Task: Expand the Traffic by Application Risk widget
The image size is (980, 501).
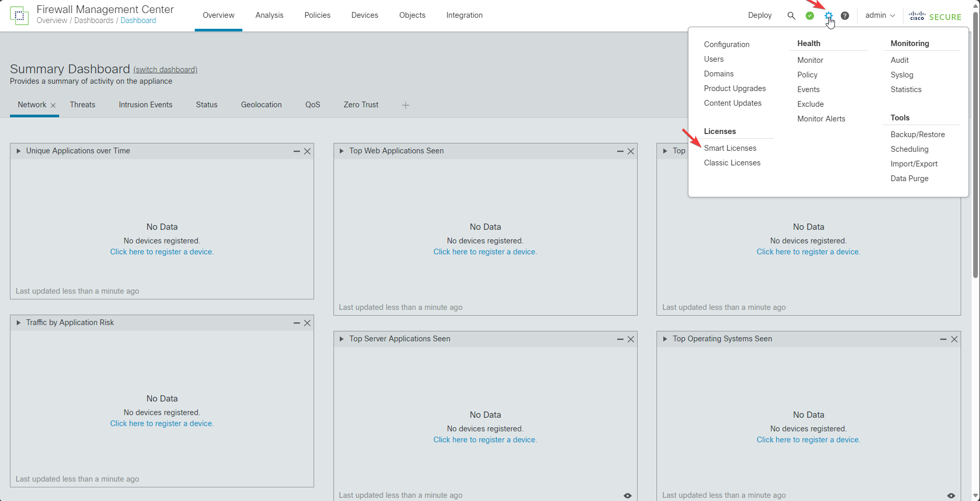Action: pyautogui.click(x=19, y=323)
